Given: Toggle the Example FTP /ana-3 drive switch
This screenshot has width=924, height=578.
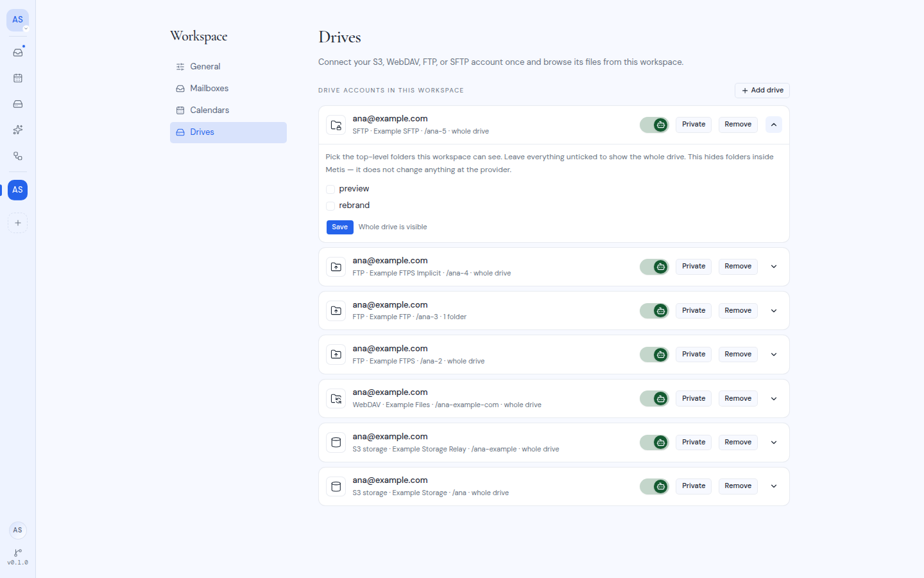Looking at the screenshot, I should coord(654,311).
